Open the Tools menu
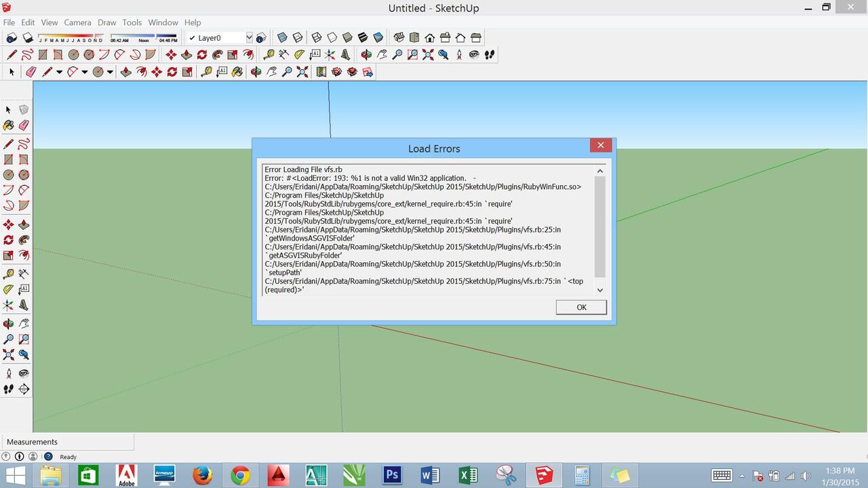Image resolution: width=868 pixels, height=488 pixels. 132,22
